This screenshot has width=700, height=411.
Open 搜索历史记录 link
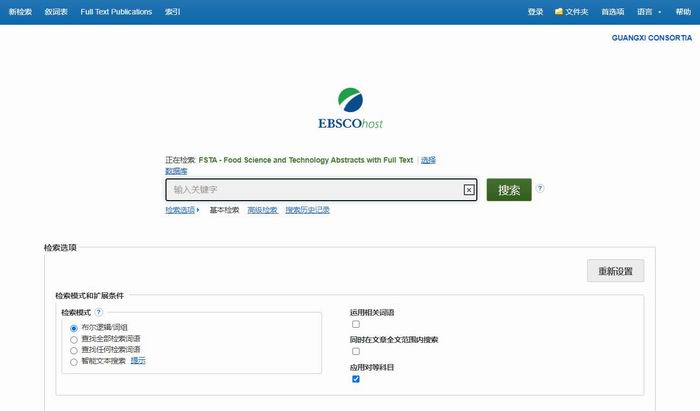click(308, 210)
